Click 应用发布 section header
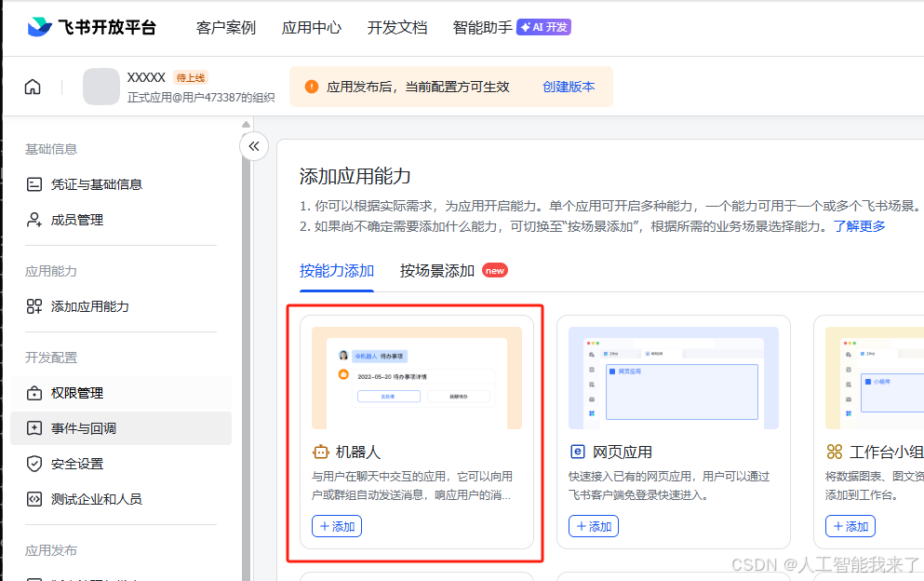The image size is (924, 581). click(x=51, y=550)
